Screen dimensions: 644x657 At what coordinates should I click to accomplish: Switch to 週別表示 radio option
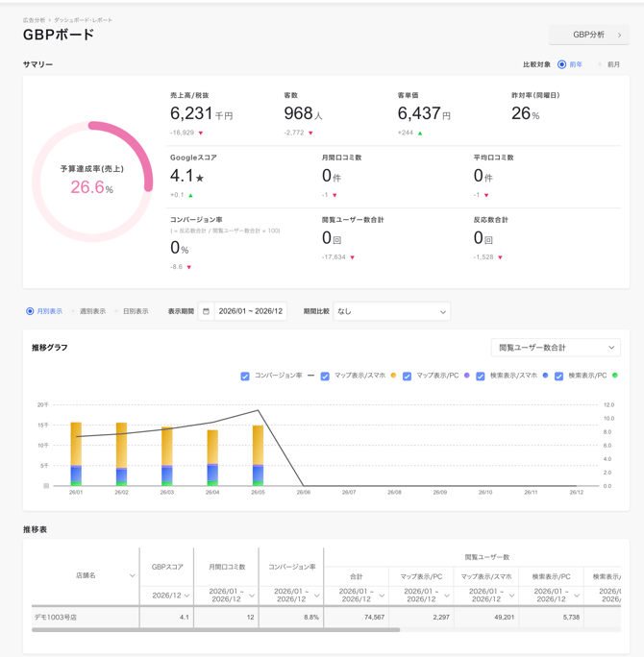coord(73,311)
